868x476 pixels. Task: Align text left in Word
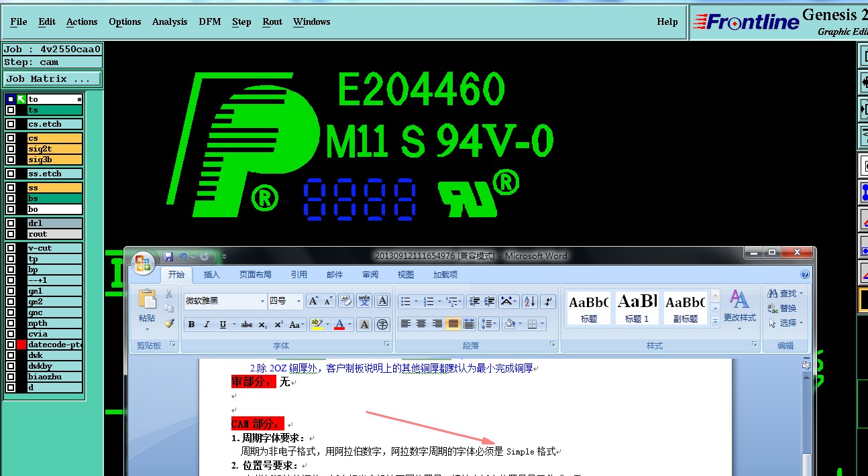(x=405, y=324)
